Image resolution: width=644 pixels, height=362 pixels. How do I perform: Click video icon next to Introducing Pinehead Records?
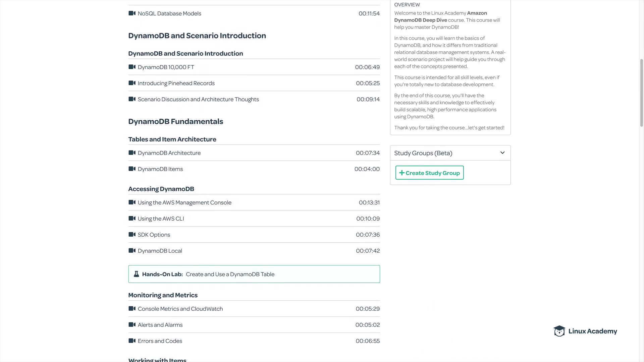[132, 83]
